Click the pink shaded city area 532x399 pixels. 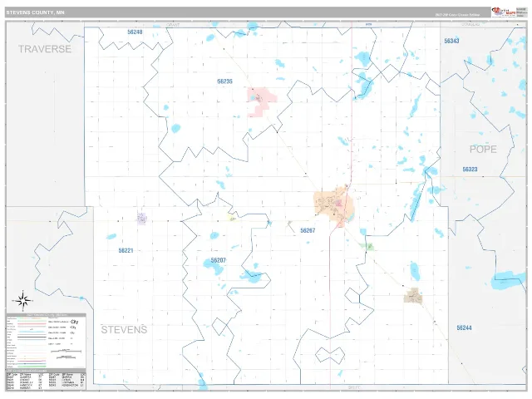(261, 101)
